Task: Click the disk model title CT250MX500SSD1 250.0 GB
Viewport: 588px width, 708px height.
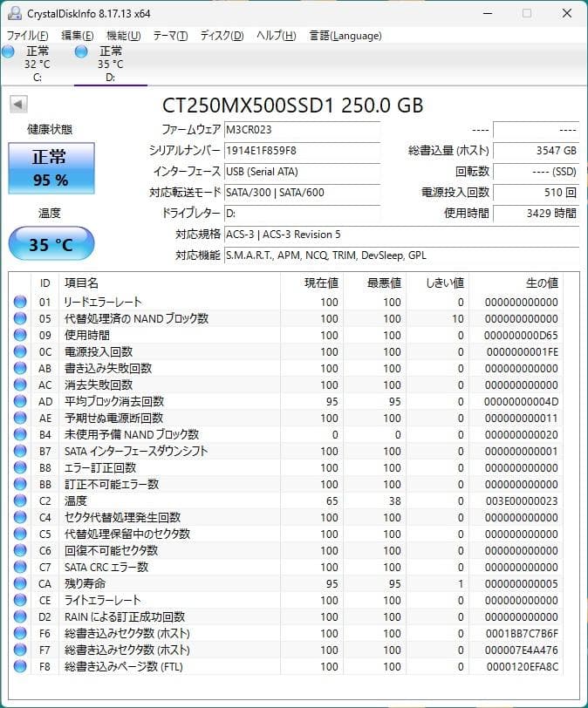Action: (292, 106)
